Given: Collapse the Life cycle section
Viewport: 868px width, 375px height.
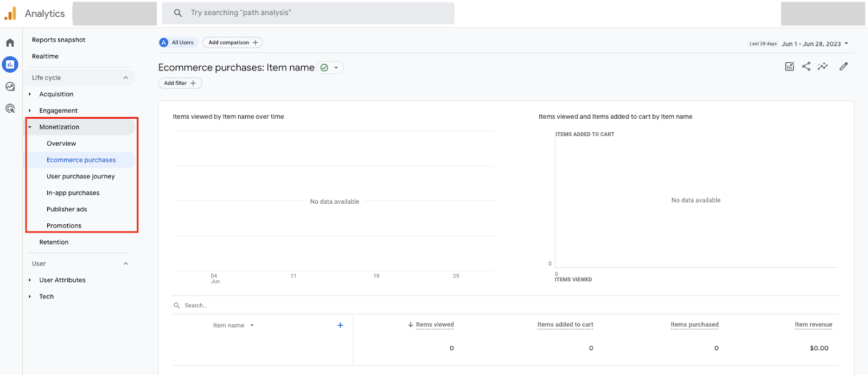Looking at the screenshot, I should 126,78.
